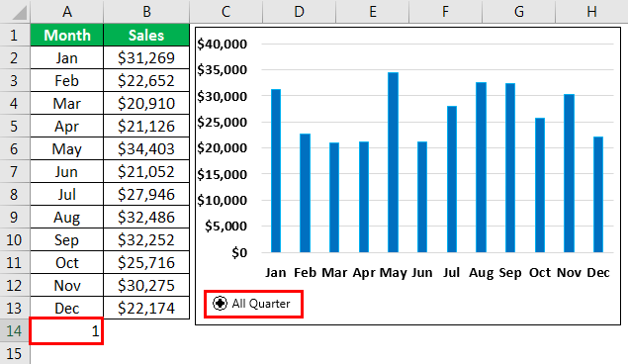Select cell containing May in table
This screenshot has width=628, height=364.
click(67, 149)
